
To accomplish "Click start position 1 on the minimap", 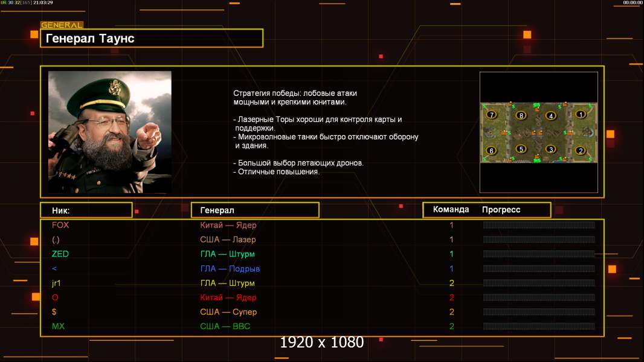I will click(581, 115).
